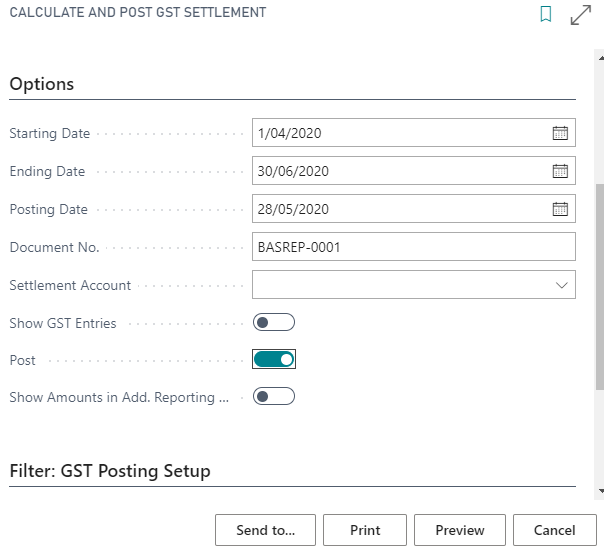The height and width of the screenshot is (552, 604).
Task: Cancel the GST settlement dialog
Action: coord(554,530)
